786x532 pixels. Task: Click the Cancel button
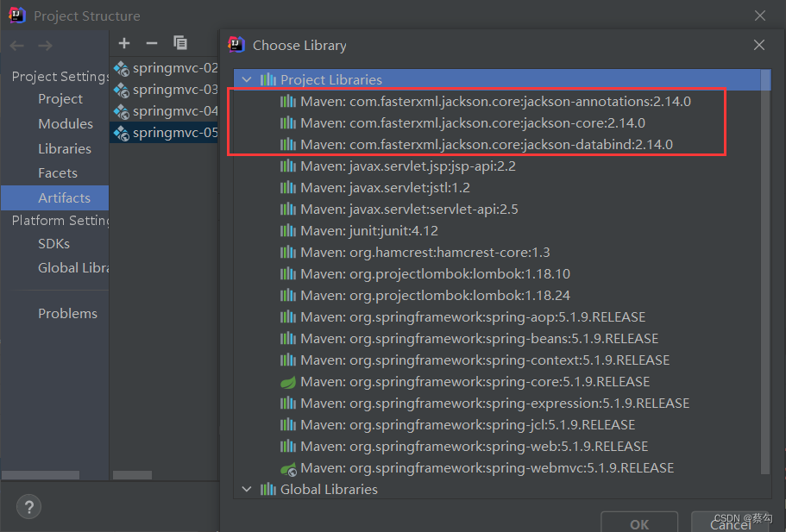[730, 523]
